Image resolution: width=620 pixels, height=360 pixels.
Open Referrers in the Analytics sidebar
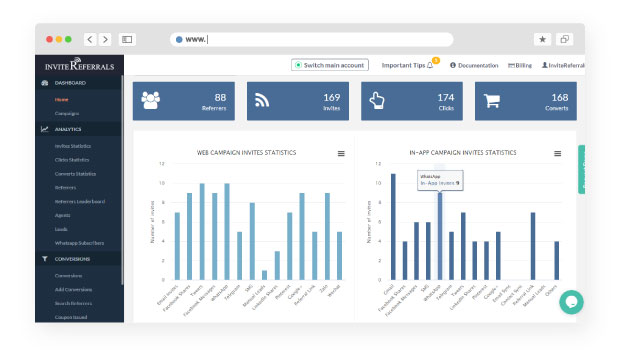[x=65, y=188]
